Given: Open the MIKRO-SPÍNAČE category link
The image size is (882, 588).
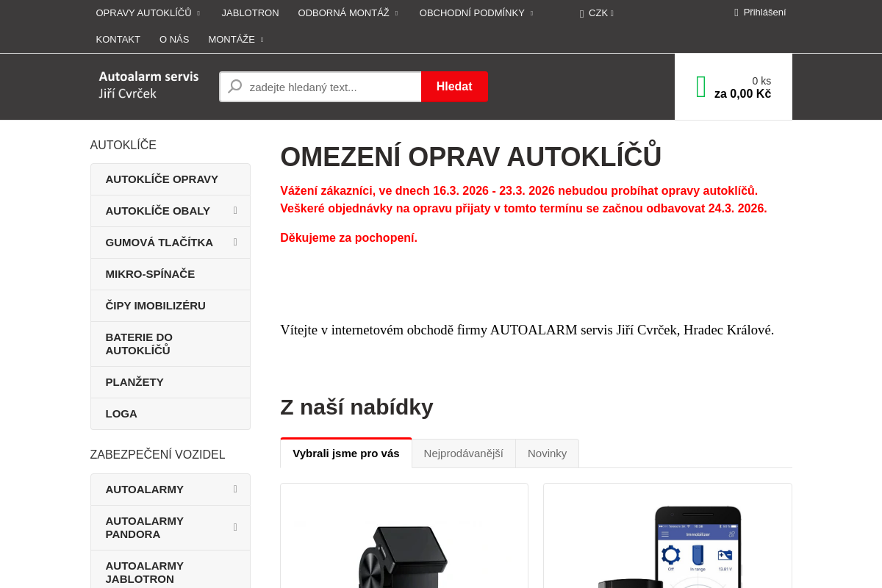Looking at the screenshot, I should pyautogui.click(x=150, y=273).
